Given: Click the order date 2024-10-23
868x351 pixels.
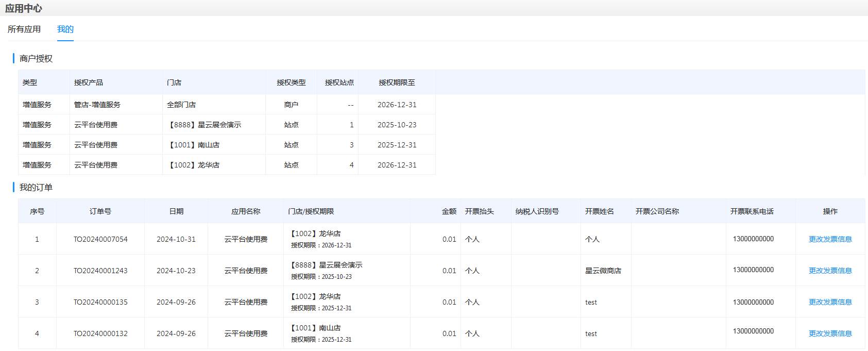Looking at the screenshot, I should 176,271.
